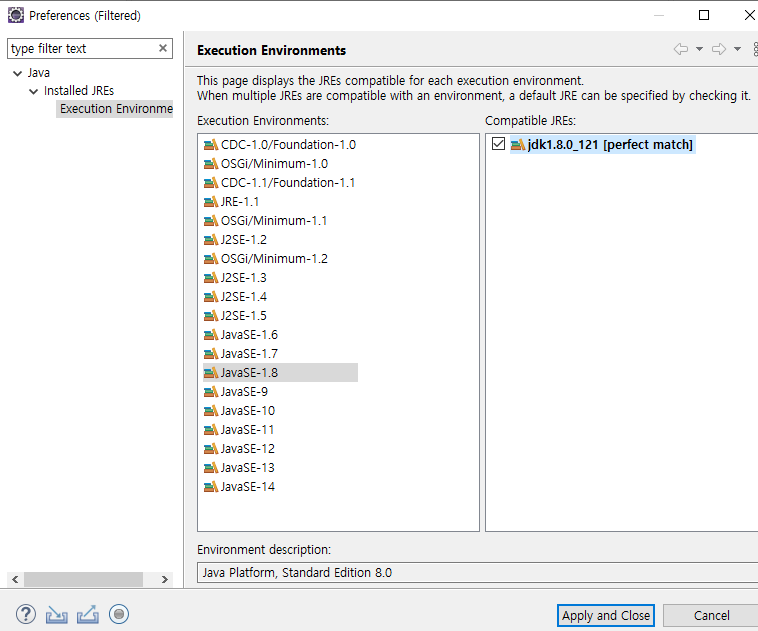758x631 pixels.
Task: Click the Preferences window app icon
Action: click(15, 15)
